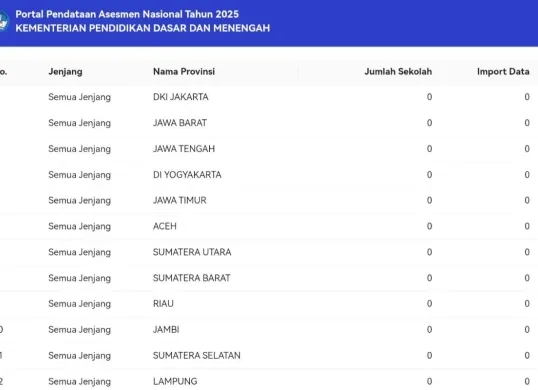This screenshot has width=538, height=390.
Task: Click Import Data value for JAMBI
Action: coord(527,330)
